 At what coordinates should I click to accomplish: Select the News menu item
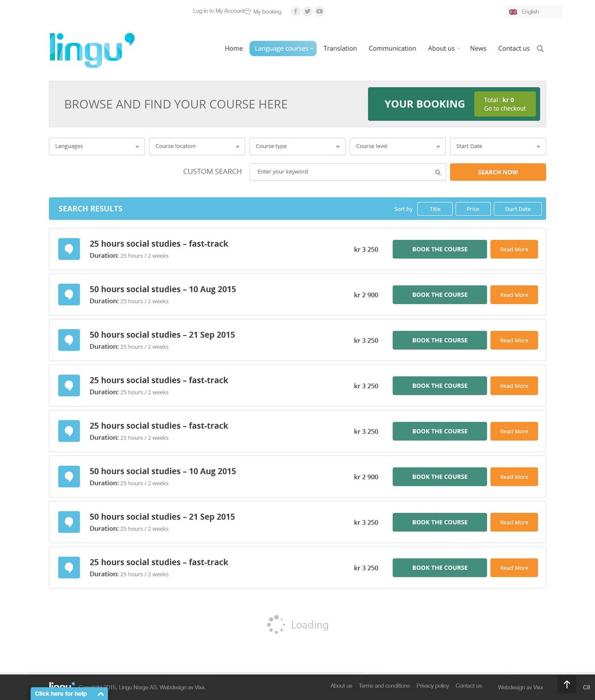point(478,49)
